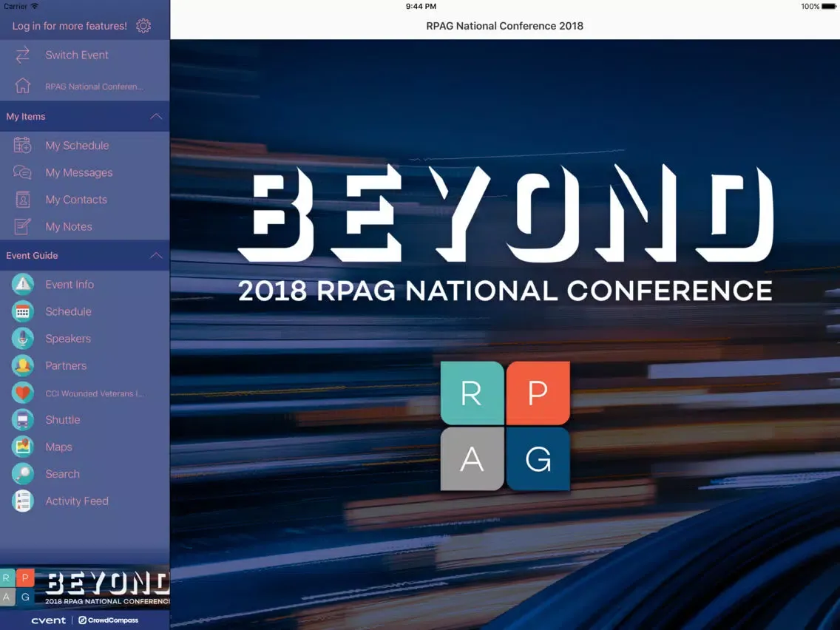Click the Switch Event arrows icon
840x630 pixels.
pos(22,55)
